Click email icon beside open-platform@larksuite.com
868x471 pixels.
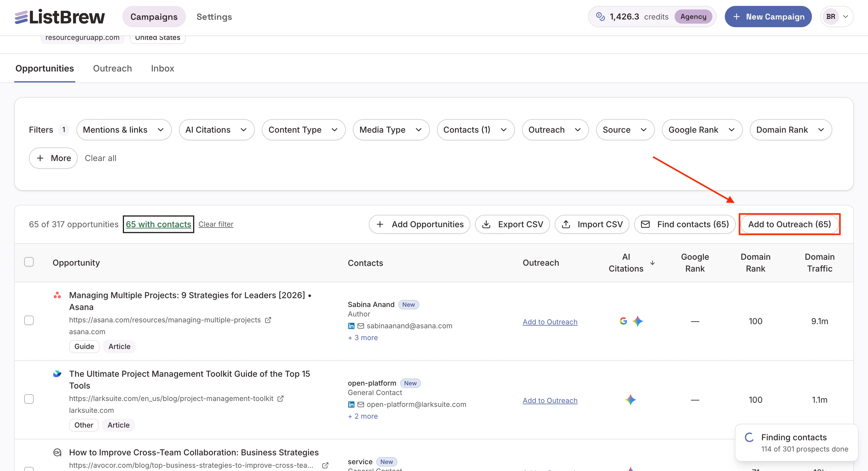360,404
